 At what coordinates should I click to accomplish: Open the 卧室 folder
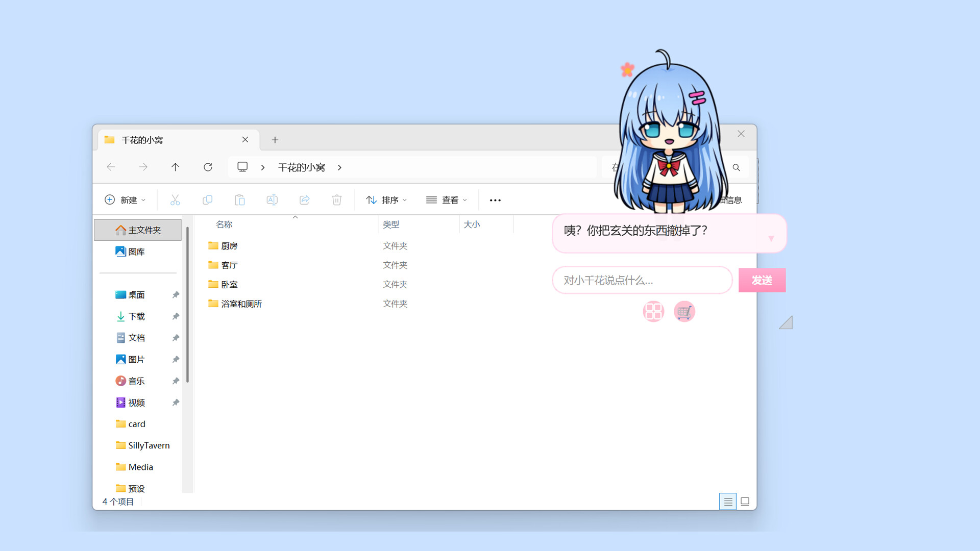229,284
